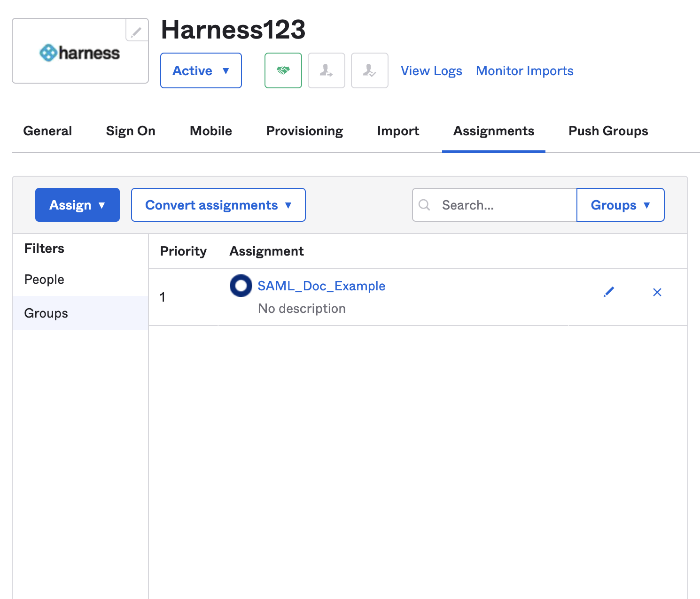Viewport: 700px width, 599px height.
Task: Open the SAML_Doc_Example group link
Action: click(321, 286)
